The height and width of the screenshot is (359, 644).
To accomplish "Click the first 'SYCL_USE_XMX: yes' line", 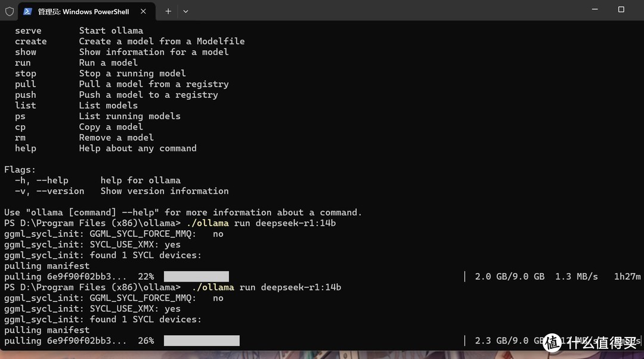I will [92, 245].
